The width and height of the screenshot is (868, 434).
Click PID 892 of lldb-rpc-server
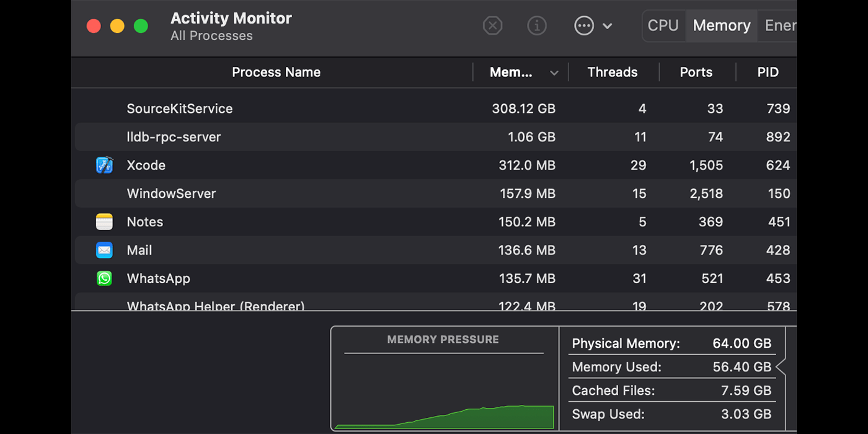pyautogui.click(x=778, y=137)
